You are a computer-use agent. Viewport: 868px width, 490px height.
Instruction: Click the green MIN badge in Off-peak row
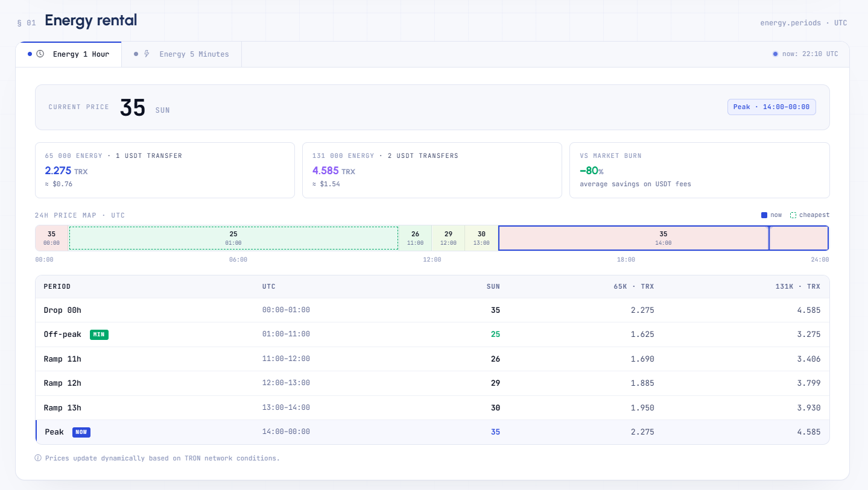coord(99,335)
